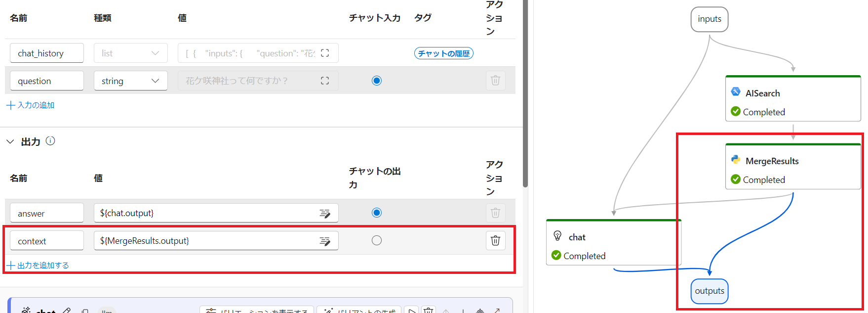The width and height of the screenshot is (868, 313).
Task: Click the チャット入力 column header
Action: [375, 18]
